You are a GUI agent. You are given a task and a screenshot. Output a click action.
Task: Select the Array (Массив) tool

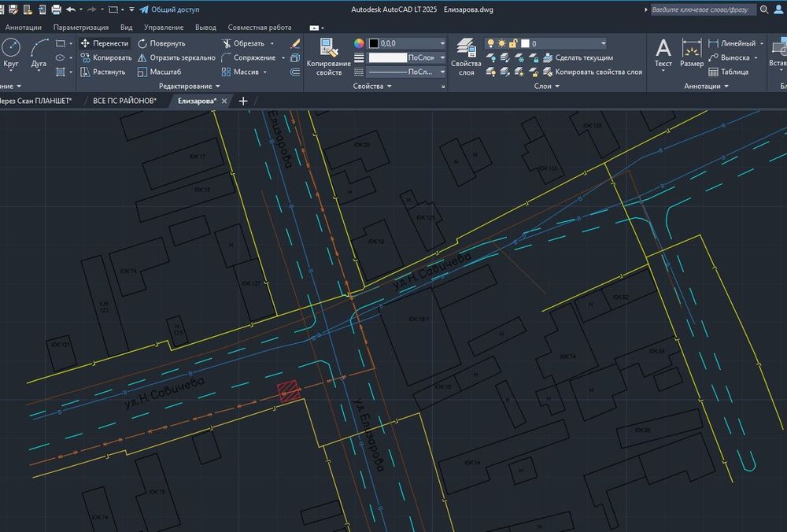(x=241, y=72)
